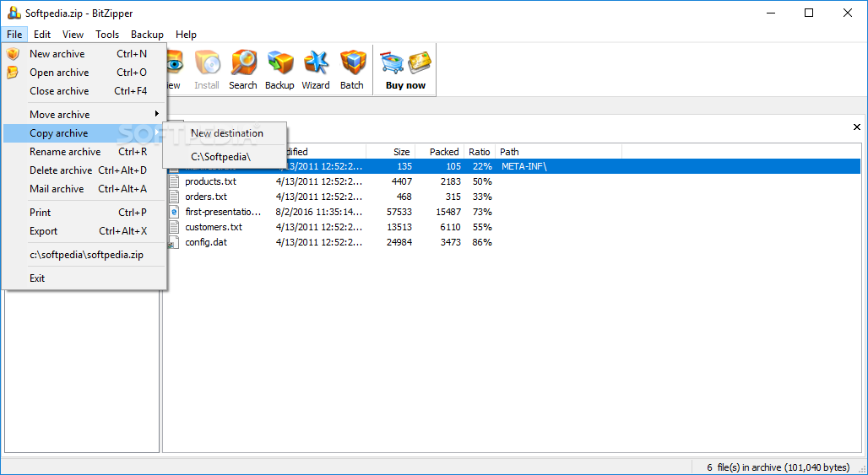Click the first-presentation file icon
The height and width of the screenshot is (475, 868).
175,212
